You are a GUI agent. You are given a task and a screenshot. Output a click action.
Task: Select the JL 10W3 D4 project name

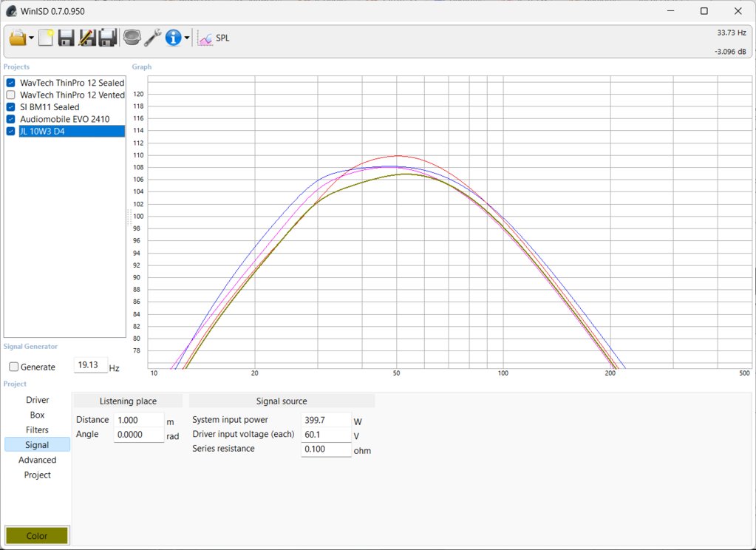tap(72, 132)
